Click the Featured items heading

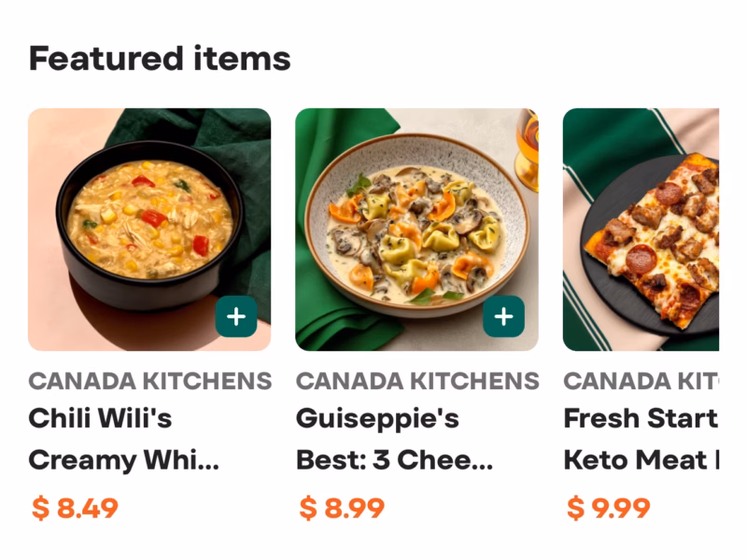pyautogui.click(x=160, y=59)
